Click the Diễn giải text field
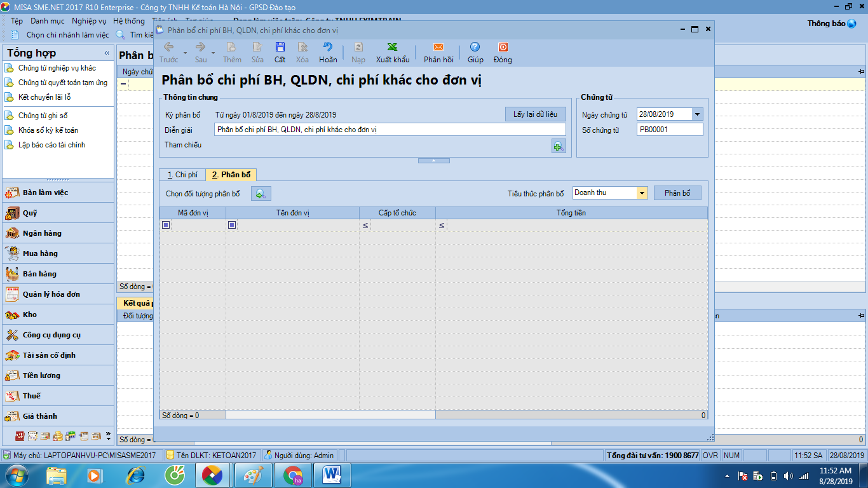 pos(390,130)
